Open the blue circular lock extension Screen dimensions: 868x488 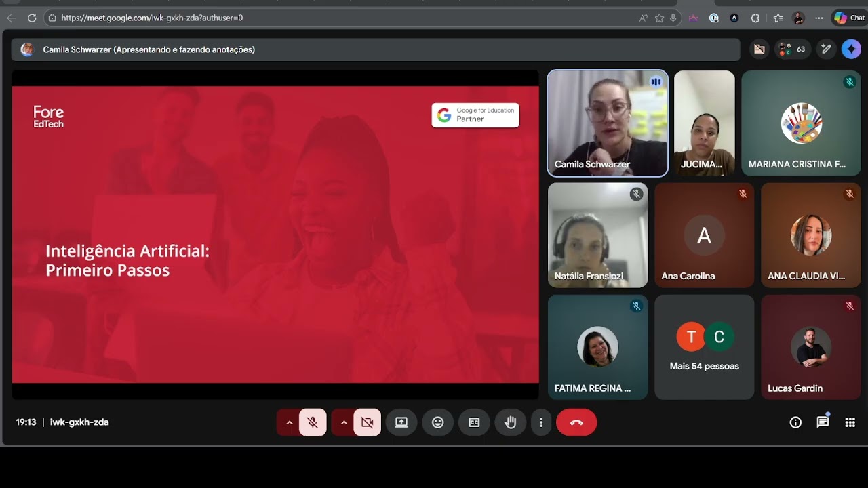(x=714, y=18)
